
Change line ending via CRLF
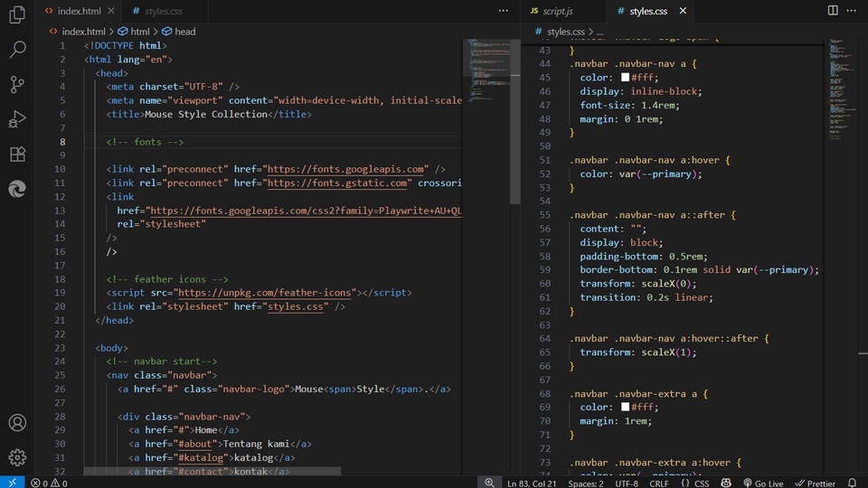coord(658,483)
